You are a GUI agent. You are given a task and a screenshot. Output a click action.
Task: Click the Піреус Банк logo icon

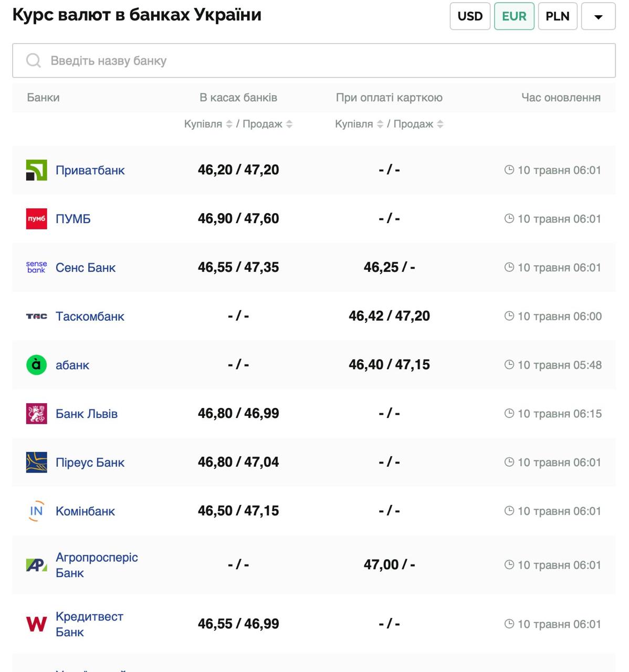pos(36,463)
